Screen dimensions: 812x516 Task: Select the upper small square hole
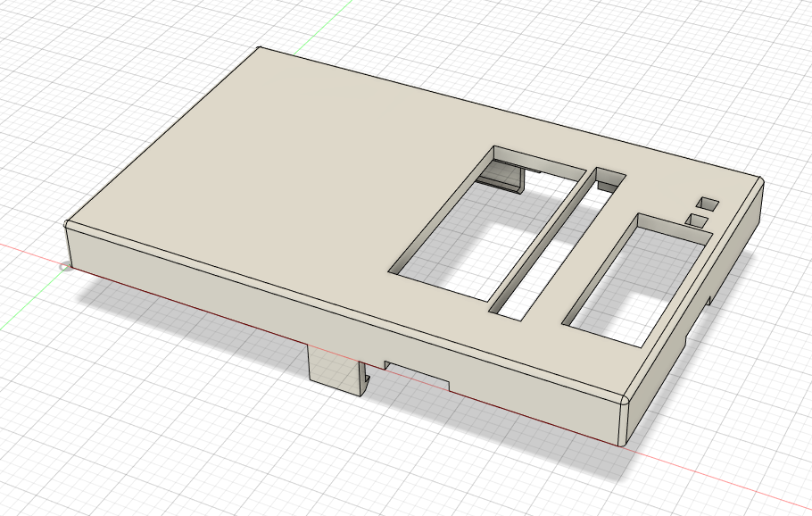pyautogui.click(x=708, y=204)
